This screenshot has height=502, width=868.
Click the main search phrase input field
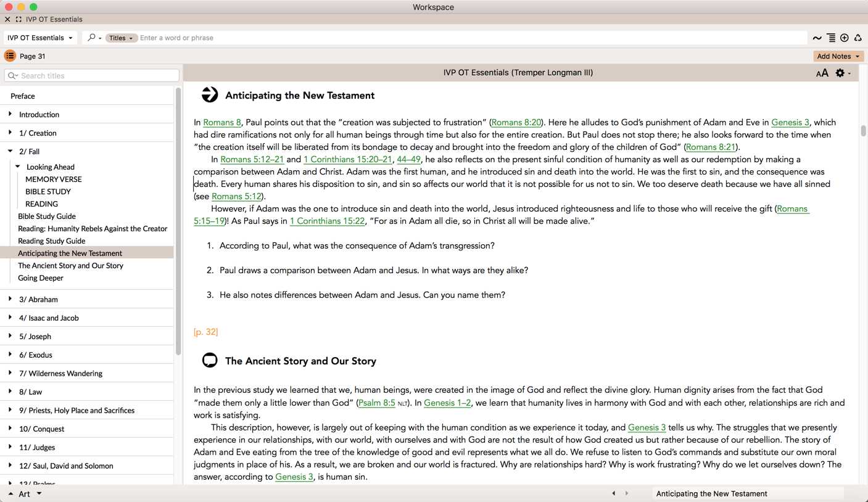(472, 38)
